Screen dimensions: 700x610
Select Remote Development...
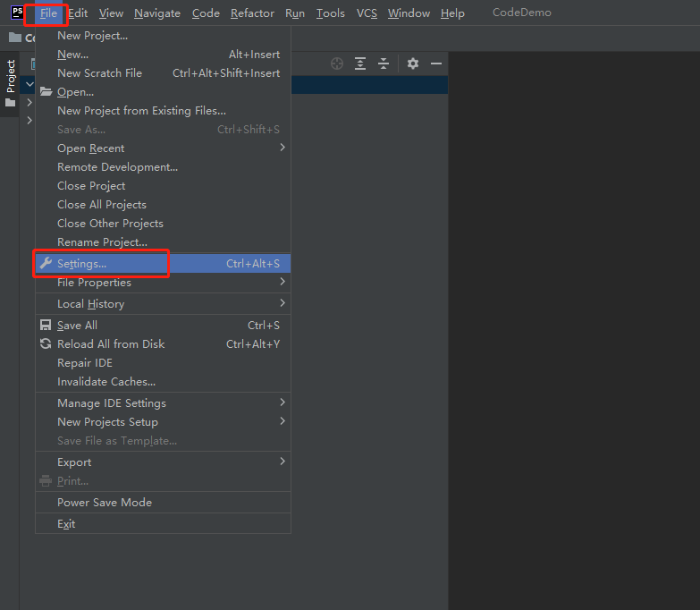163,167
